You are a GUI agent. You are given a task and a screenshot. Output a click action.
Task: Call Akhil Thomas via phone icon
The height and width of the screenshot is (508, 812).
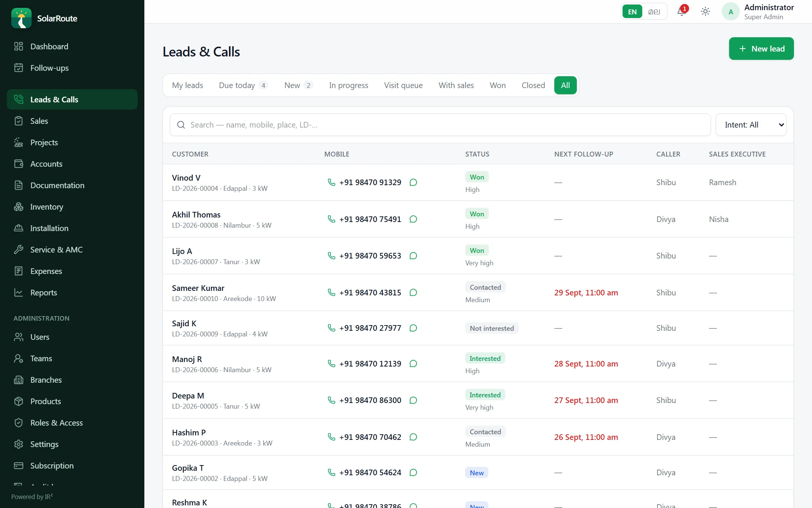[331, 219]
